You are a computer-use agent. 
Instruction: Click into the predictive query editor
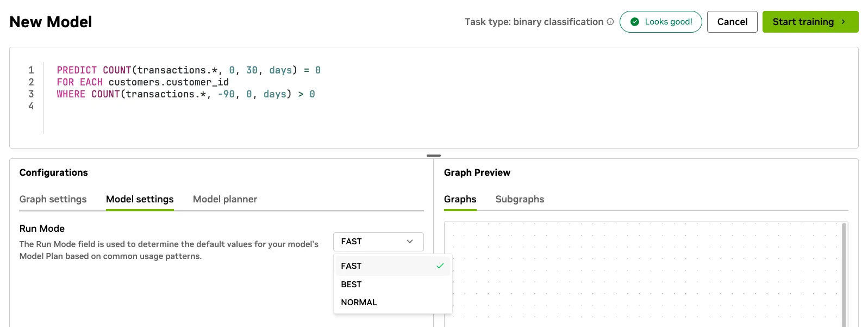point(434,98)
